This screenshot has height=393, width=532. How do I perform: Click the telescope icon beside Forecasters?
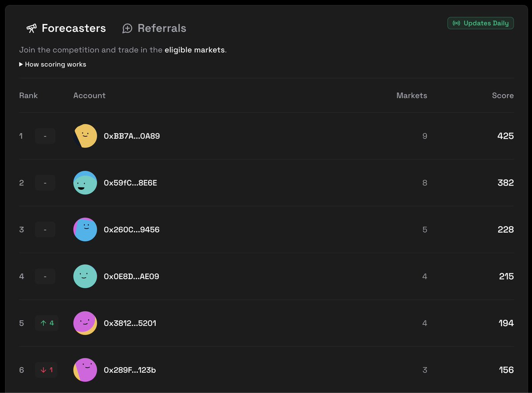(31, 28)
